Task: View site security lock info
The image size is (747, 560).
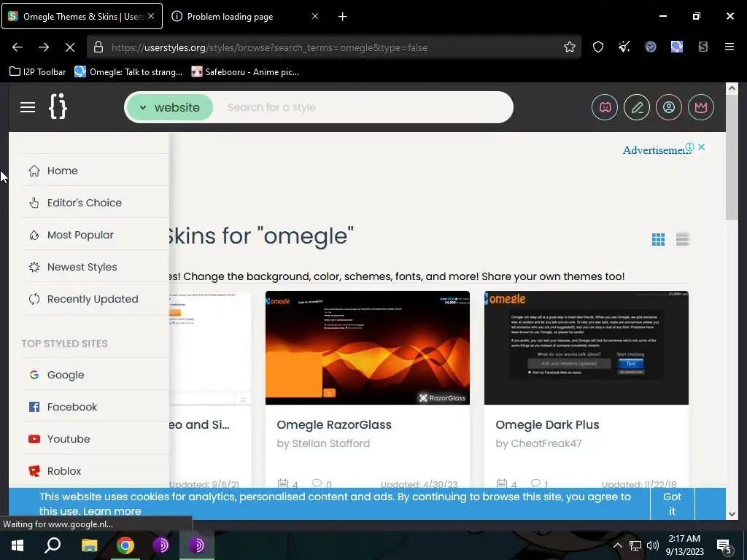Action: [98, 47]
